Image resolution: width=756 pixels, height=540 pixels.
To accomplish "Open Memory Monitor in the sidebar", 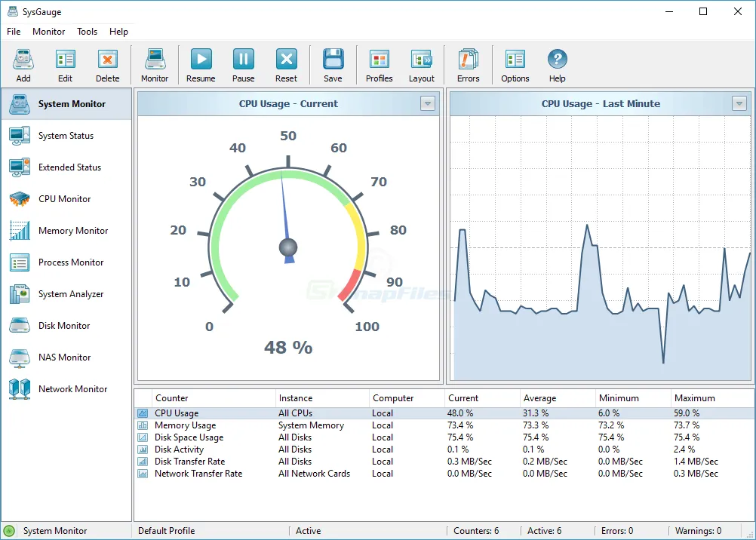I will click(66, 231).
